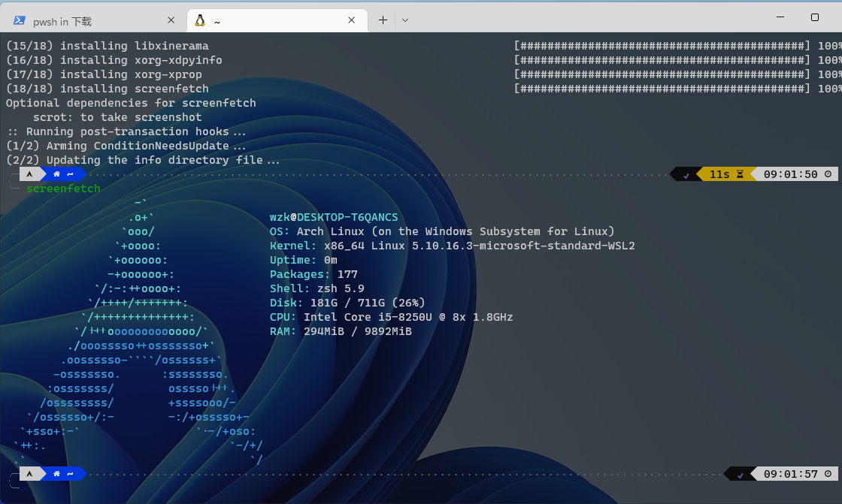The image size is (842, 504).
Task: Click '(16/18) installing xorg-xdpyinfo' line
Action: pyautogui.click(x=114, y=60)
